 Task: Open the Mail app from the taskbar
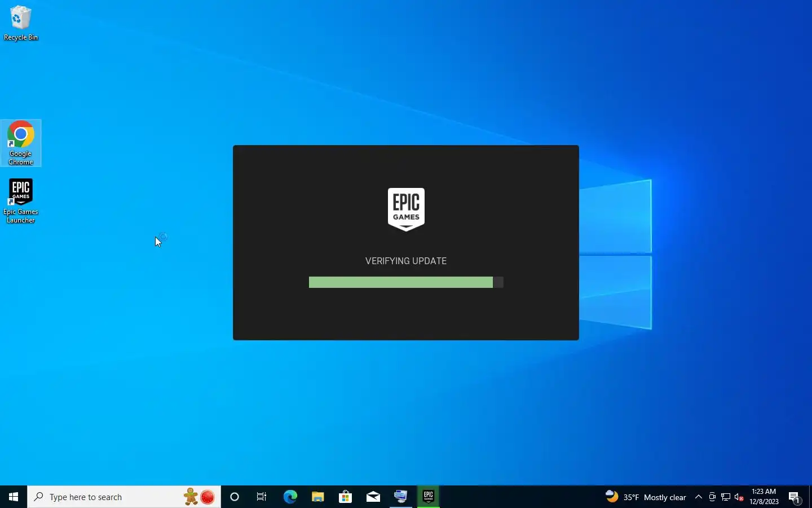373,497
